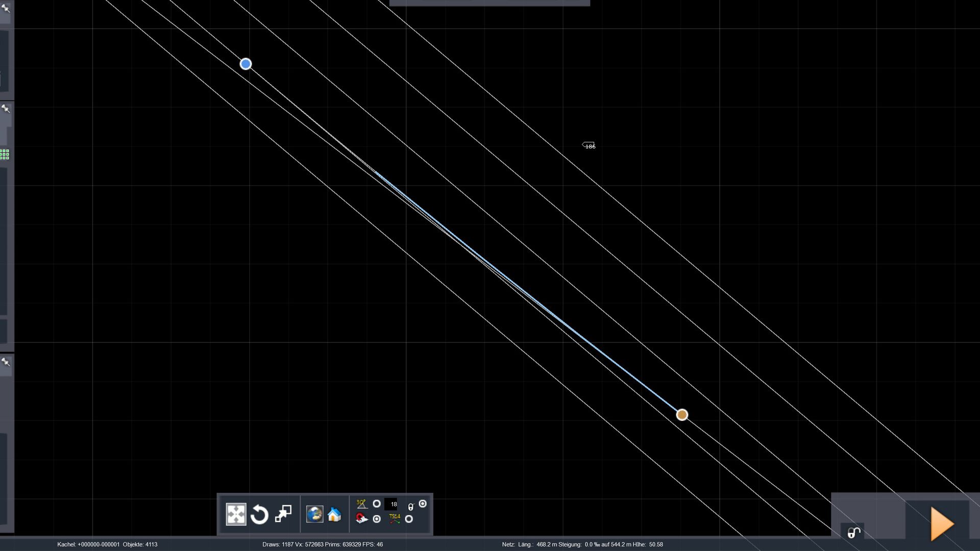Select the scale object tool
This screenshot has height=551, width=980.
click(x=283, y=514)
